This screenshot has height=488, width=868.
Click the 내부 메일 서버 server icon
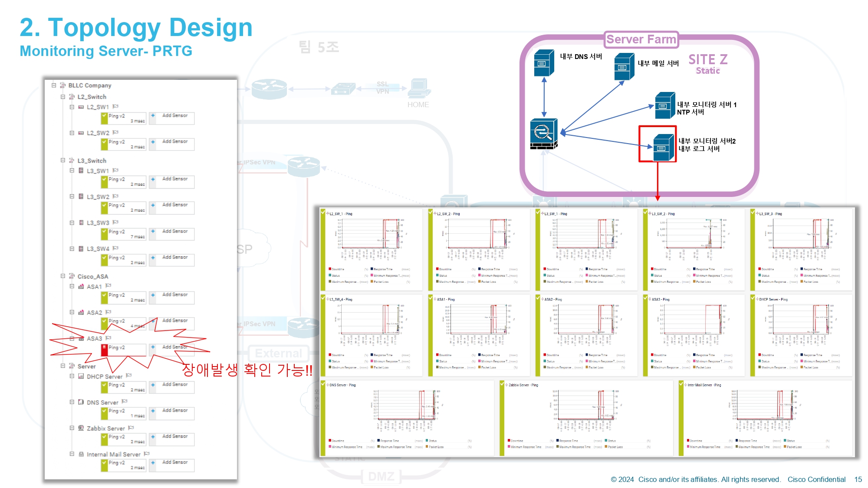[x=624, y=66]
